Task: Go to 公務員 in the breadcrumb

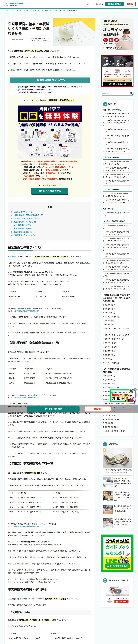Action: coord(26,11)
